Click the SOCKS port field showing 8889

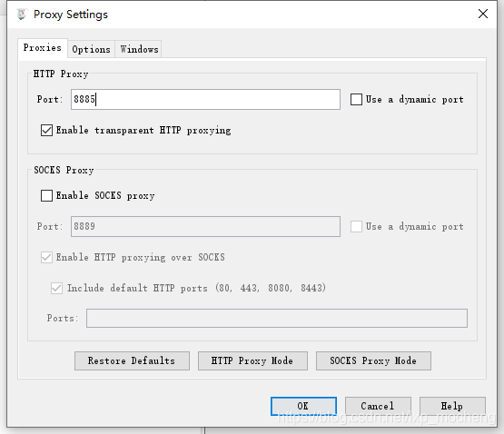pyautogui.click(x=205, y=226)
